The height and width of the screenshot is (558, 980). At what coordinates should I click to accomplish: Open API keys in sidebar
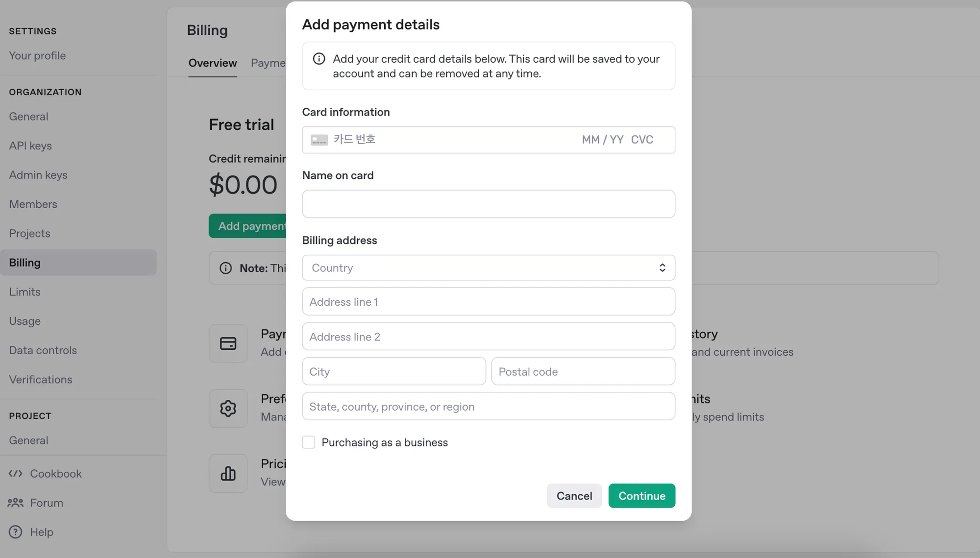click(30, 146)
